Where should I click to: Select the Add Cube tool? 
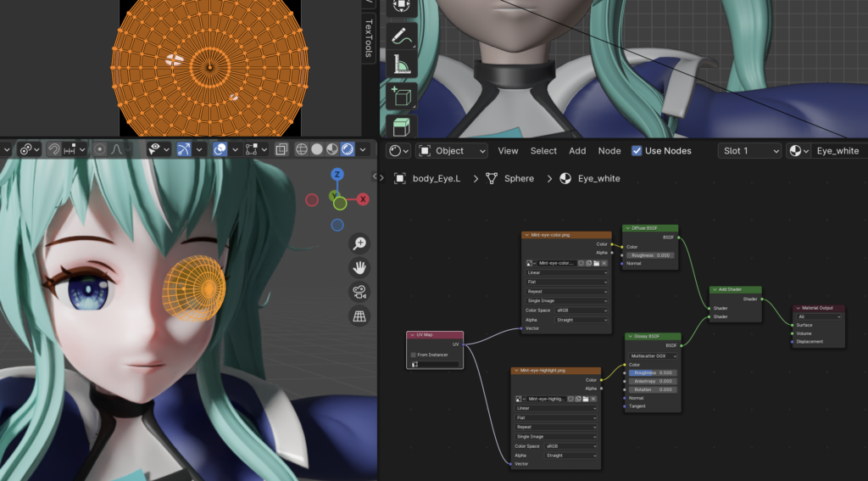tap(401, 97)
